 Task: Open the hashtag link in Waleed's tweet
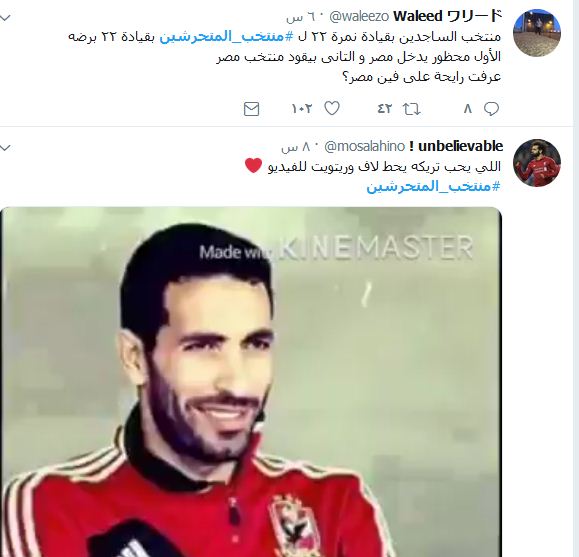point(226,37)
